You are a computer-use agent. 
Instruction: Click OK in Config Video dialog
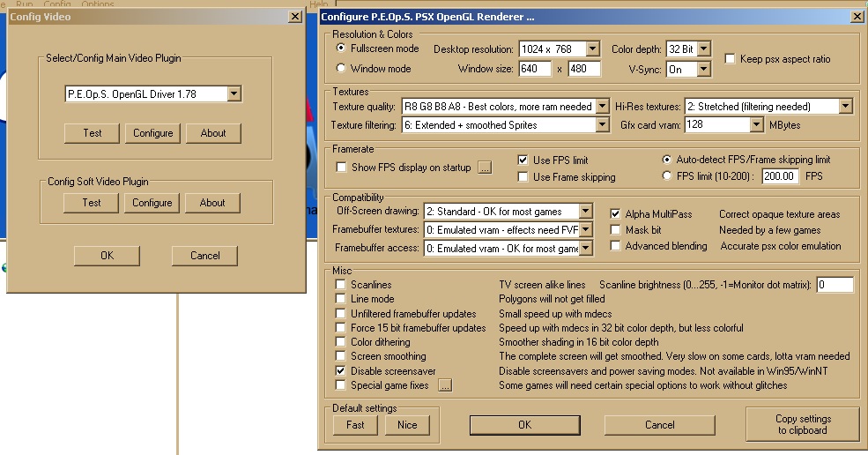107,256
